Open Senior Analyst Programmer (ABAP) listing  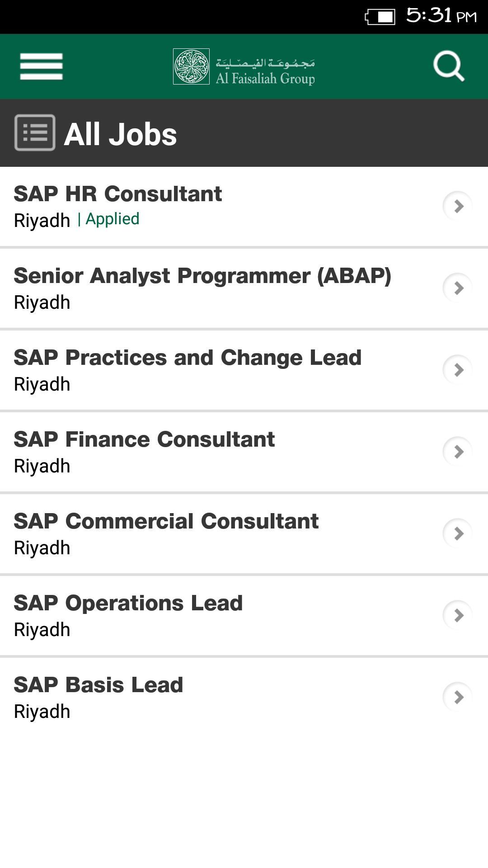[202, 276]
